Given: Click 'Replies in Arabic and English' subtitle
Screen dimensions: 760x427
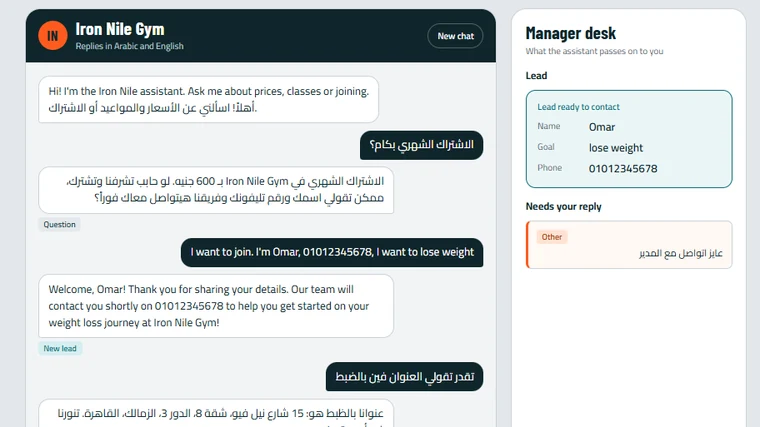Looking at the screenshot, I should coord(129,46).
